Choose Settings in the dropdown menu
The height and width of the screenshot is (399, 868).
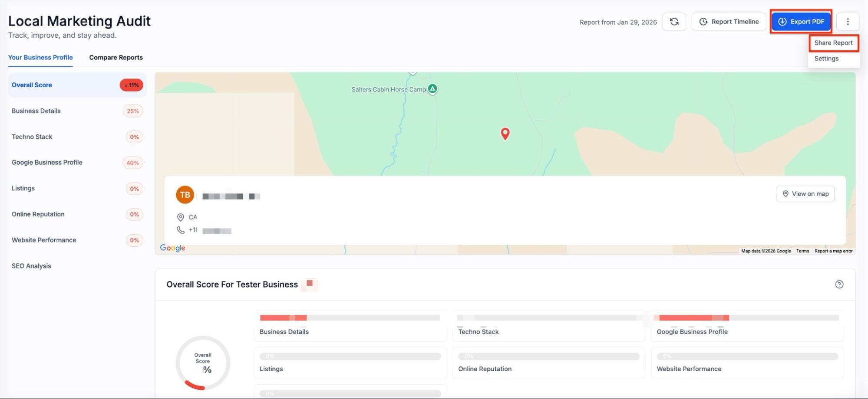826,59
